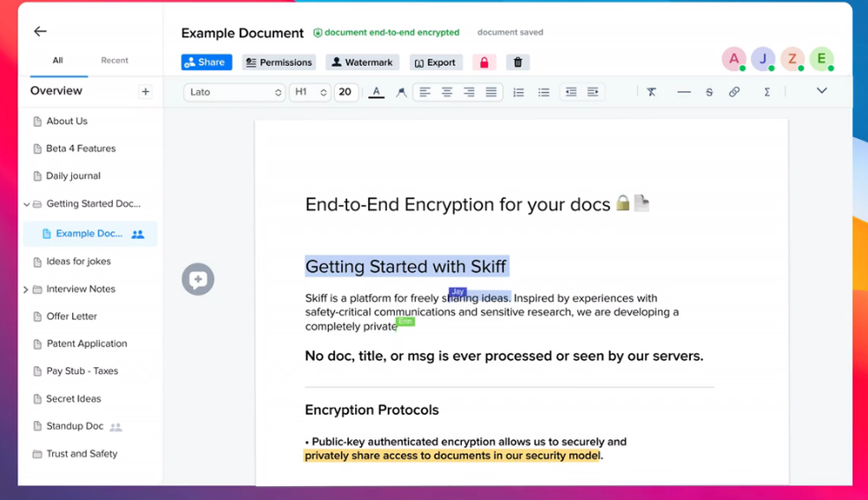Center align text

(x=447, y=92)
